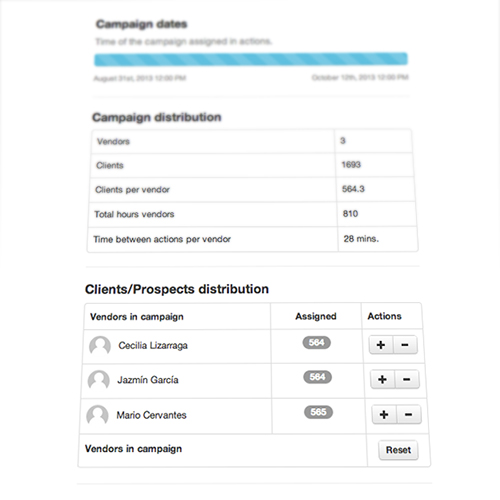
Task: Add a client to Jazmín García
Action: pyautogui.click(x=383, y=379)
